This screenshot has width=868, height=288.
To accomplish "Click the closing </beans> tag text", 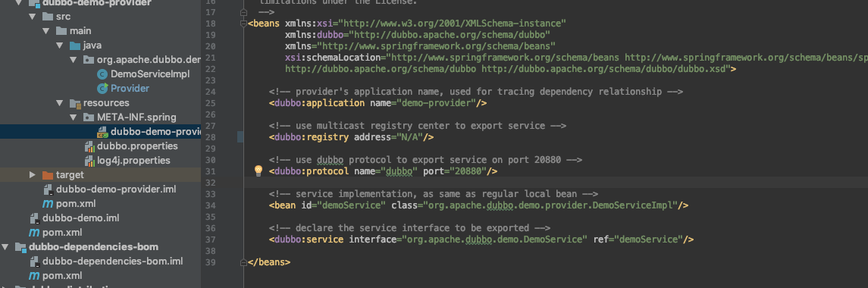I will [x=269, y=262].
